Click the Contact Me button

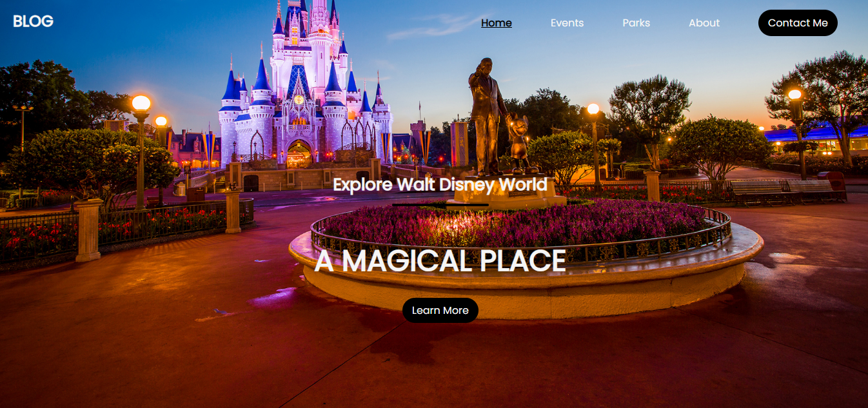pyautogui.click(x=798, y=23)
